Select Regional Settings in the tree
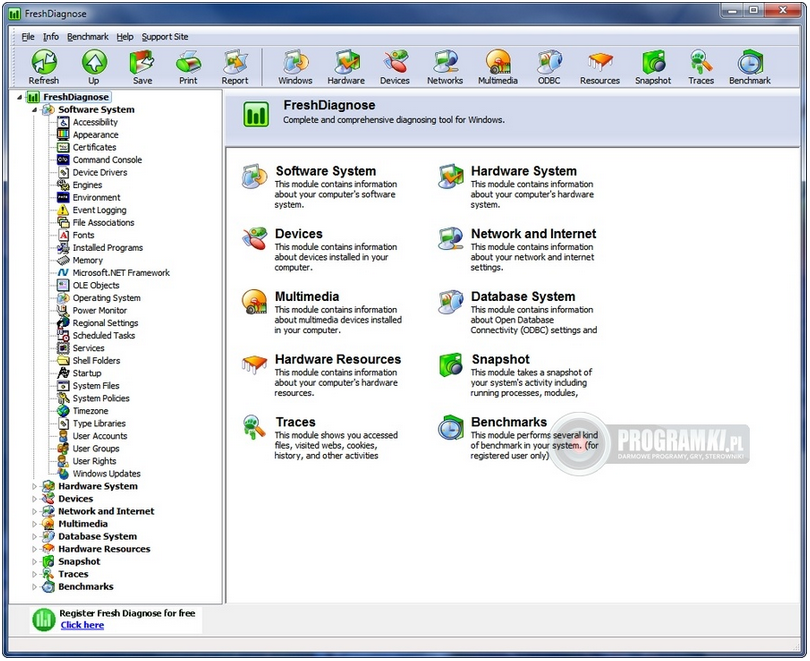Viewport: 810px width, 661px height. [x=105, y=323]
